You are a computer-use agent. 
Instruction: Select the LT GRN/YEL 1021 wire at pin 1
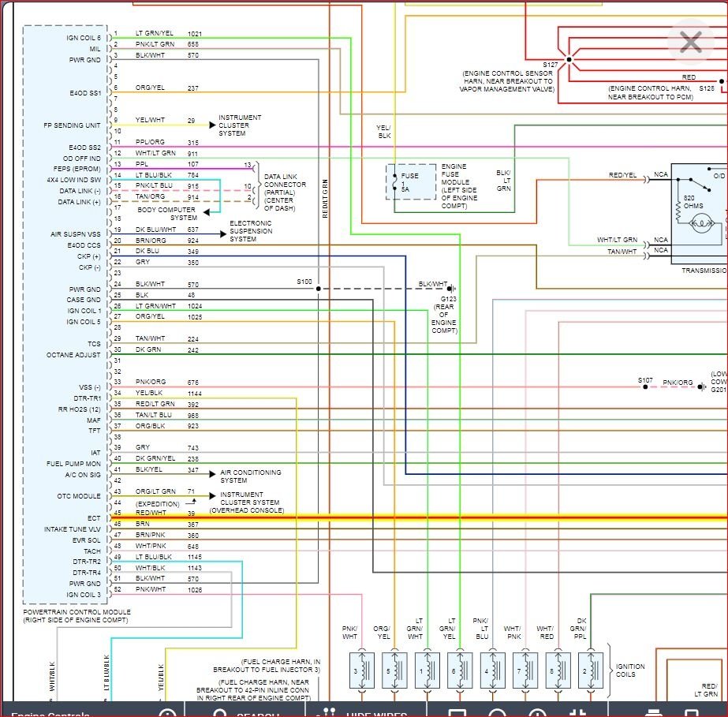point(169,33)
